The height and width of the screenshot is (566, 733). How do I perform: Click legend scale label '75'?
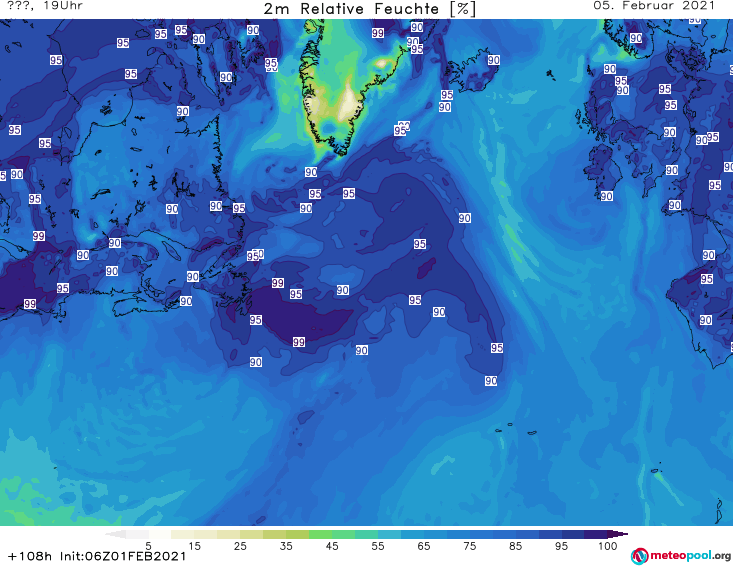469,546
